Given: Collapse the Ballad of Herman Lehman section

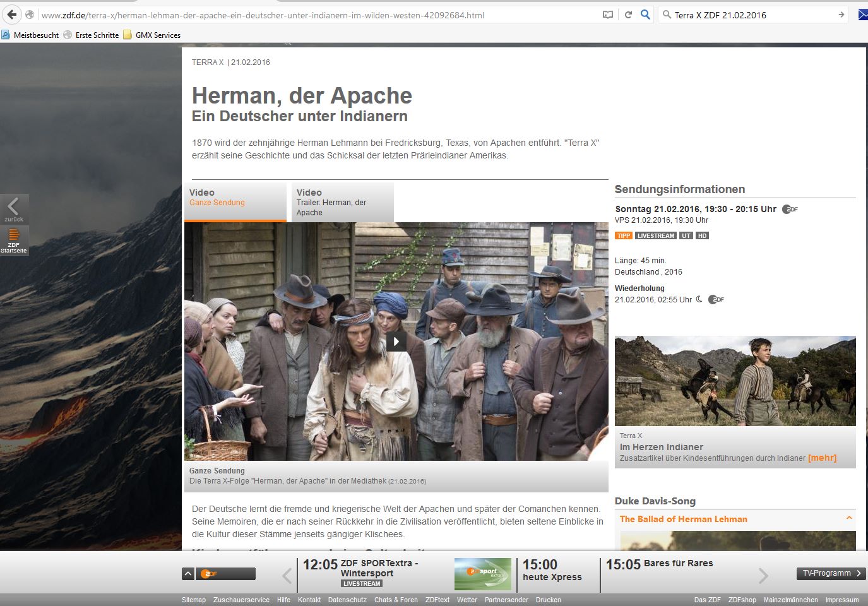Looking at the screenshot, I should click(849, 518).
